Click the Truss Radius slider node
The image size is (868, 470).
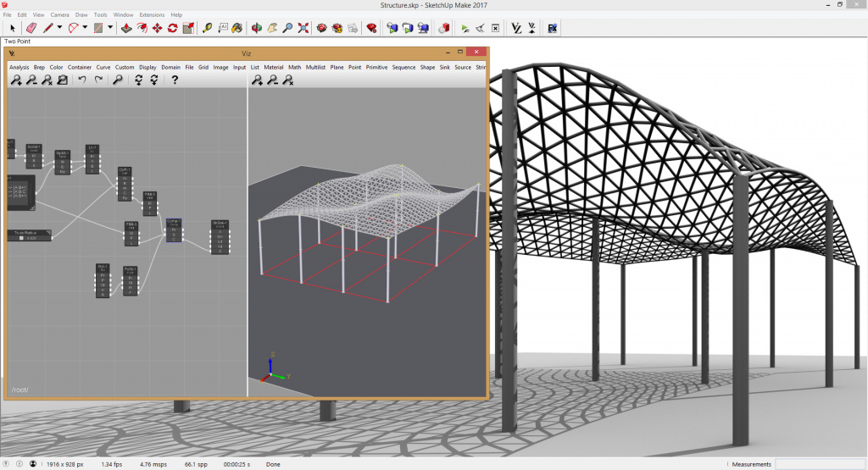[x=30, y=235]
